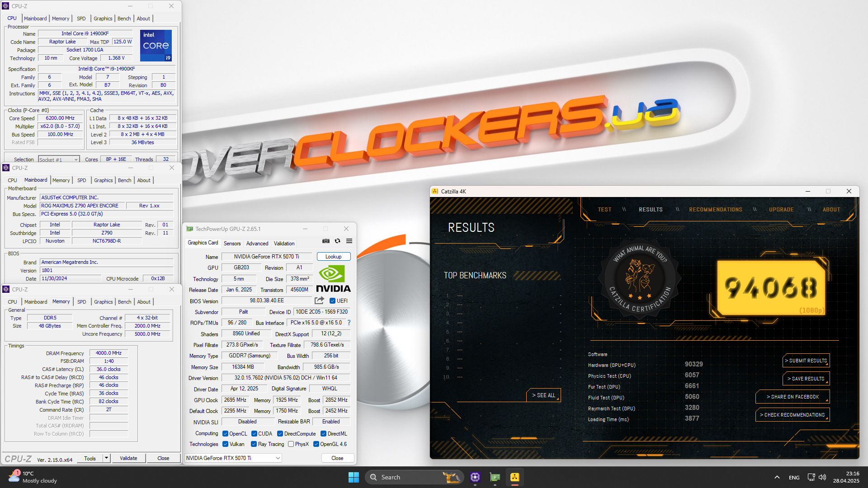Click CHECK RECOMMENDATIONS in Catzilla
This screenshot has height=488, width=868.
(x=793, y=415)
